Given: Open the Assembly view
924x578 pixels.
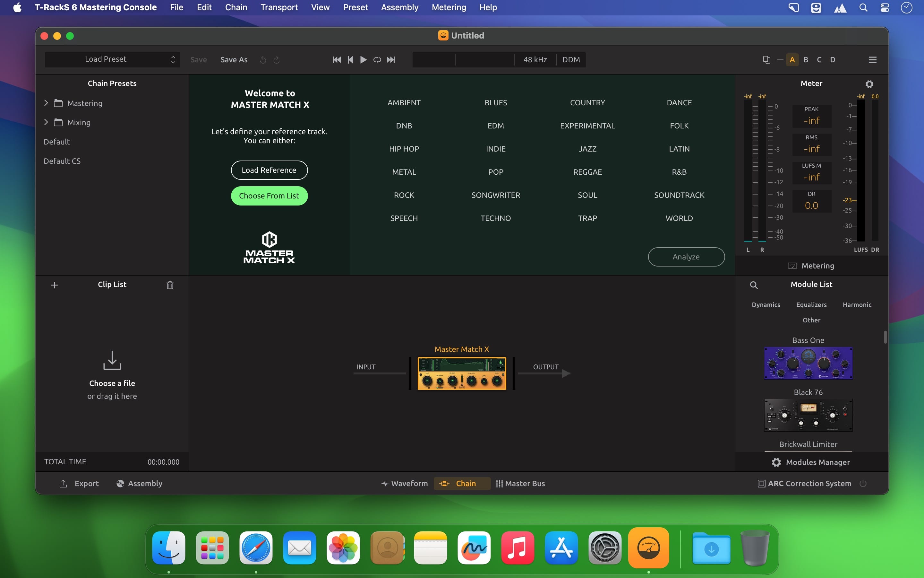Looking at the screenshot, I should coord(139,483).
